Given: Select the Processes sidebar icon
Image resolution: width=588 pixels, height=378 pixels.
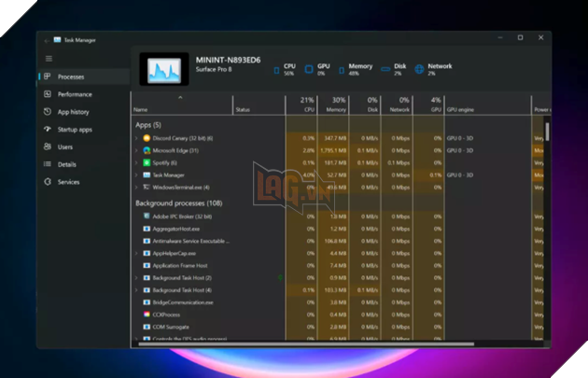Looking at the screenshot, I should [48, 77].
